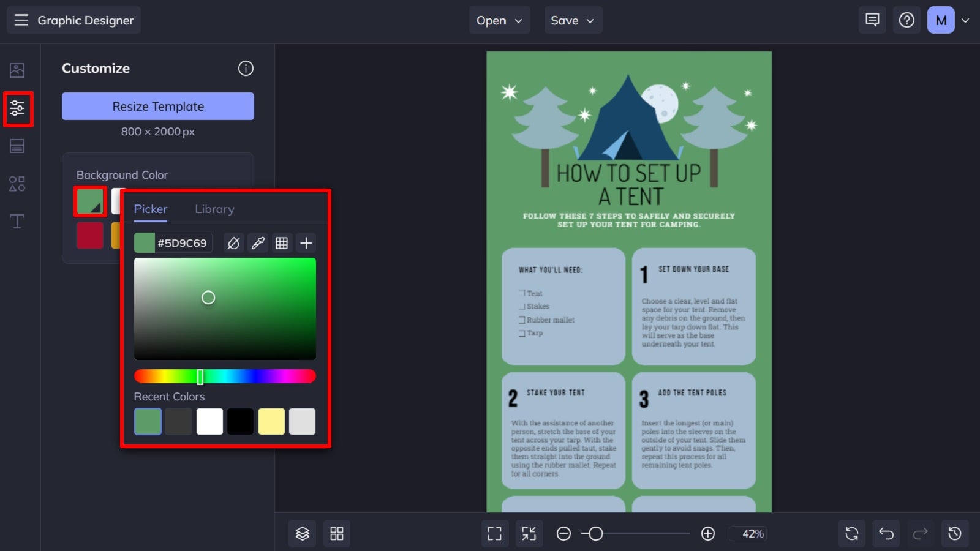Toggle fit-to-screen view mode

click(529, 533)
